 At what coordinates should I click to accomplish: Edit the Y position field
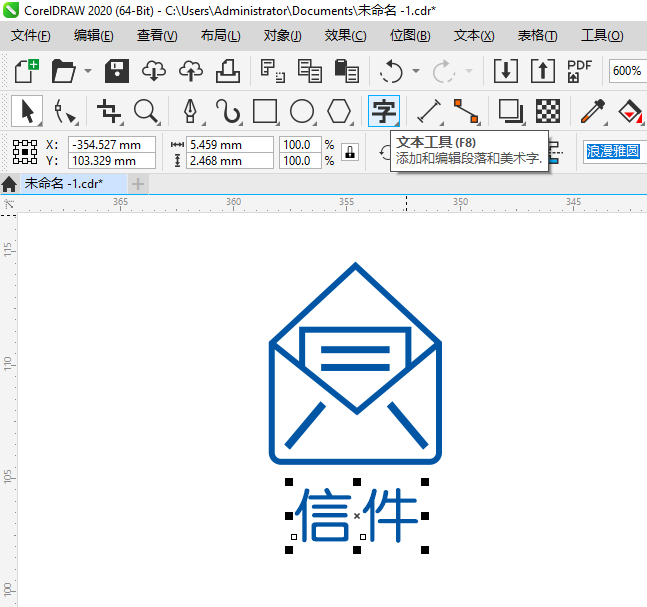coord(112,161)
